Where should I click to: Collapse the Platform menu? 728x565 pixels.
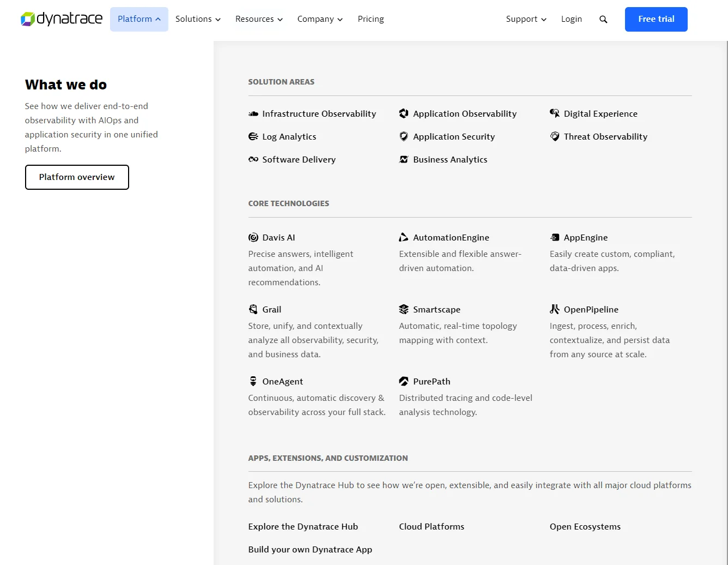pos(139,19)
